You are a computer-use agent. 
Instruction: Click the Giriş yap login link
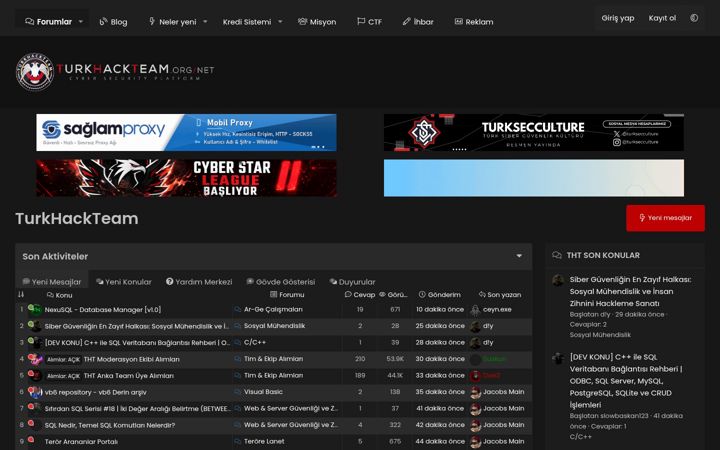click(x=618, y=18)
